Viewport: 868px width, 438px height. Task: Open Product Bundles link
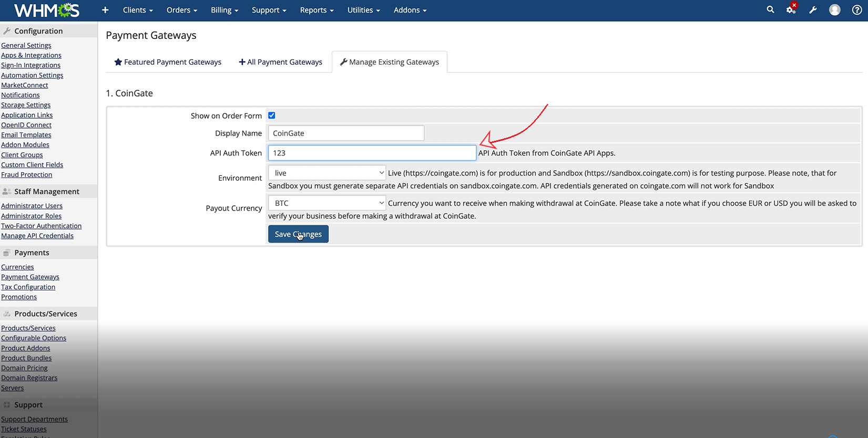coord(26,358)
